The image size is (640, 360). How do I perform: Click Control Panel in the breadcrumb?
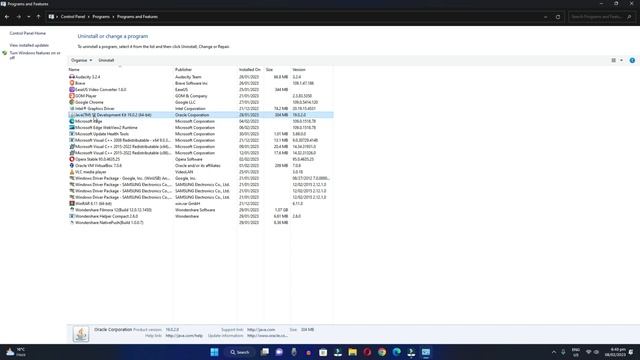73,17
